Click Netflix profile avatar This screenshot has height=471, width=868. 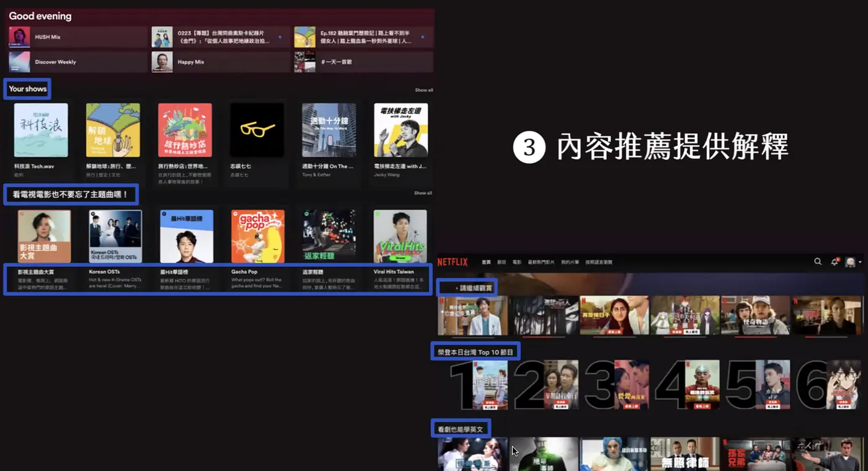click(x=851, y=262)
